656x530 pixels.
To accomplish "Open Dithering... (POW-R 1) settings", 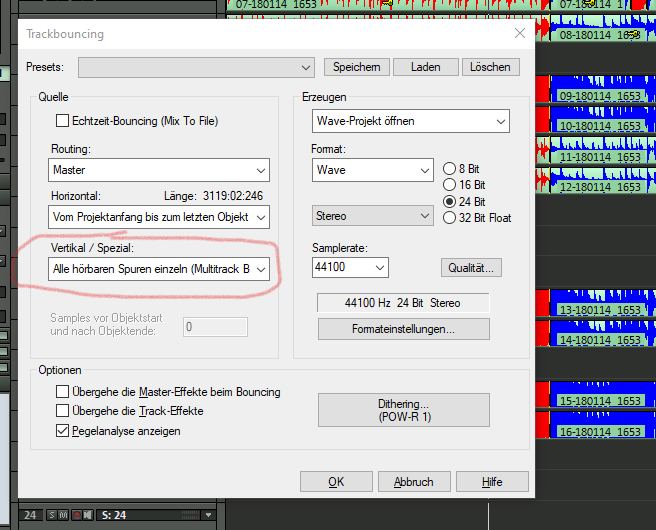I will click(404, 410).
